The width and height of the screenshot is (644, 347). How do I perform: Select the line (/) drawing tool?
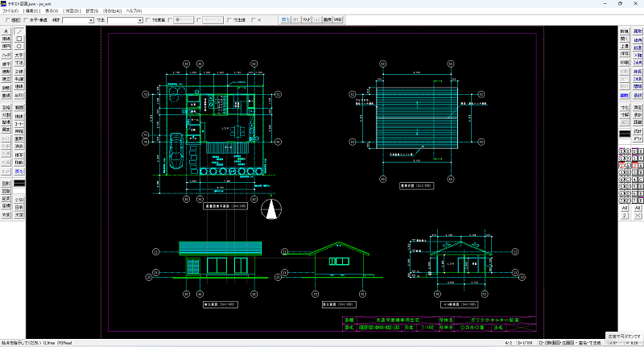[x=19, y=31]
